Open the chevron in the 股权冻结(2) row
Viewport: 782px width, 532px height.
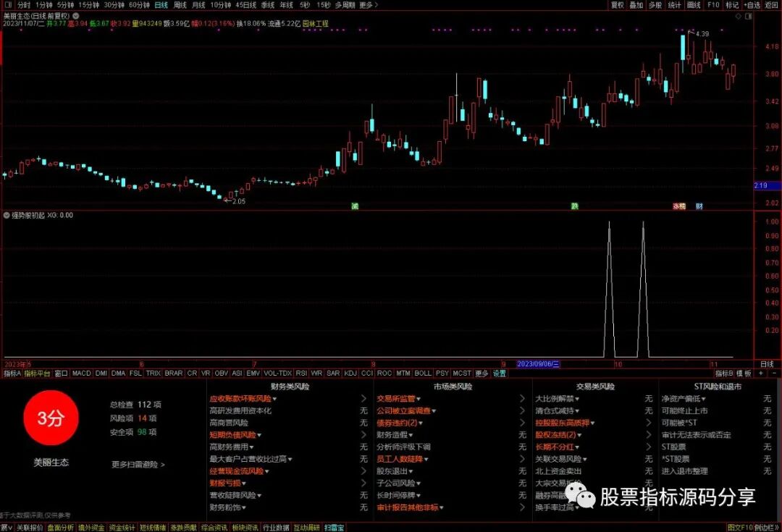click(x=648, y=435)
